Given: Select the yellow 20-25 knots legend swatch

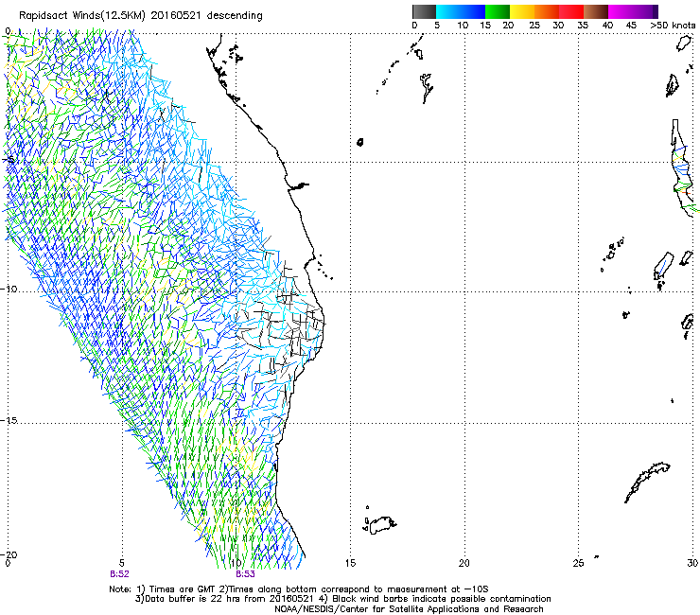Looking at the screenshot, I should point(522,11).
